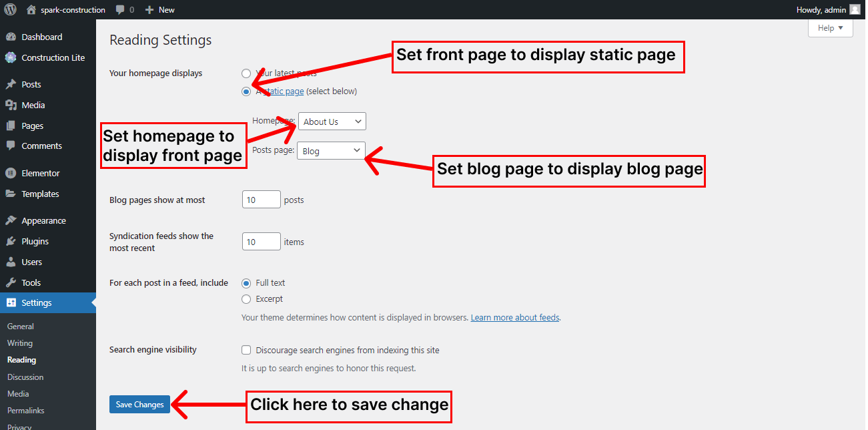Open Elementor using its sidebar icon
Viewport: 868px width, 430px height.
11,174
